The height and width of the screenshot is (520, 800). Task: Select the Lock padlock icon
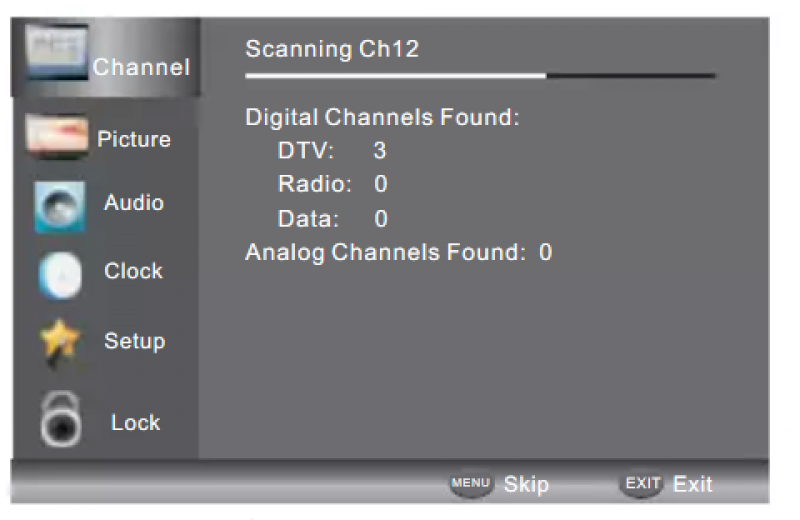pos(61,419)
